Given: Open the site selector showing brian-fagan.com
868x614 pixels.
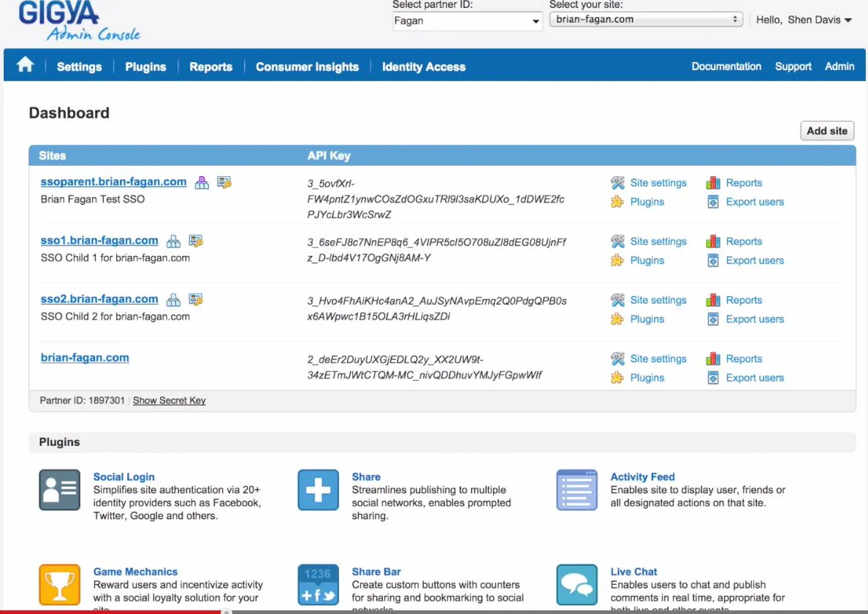Looking at the screenshot, I should point(645,19).
